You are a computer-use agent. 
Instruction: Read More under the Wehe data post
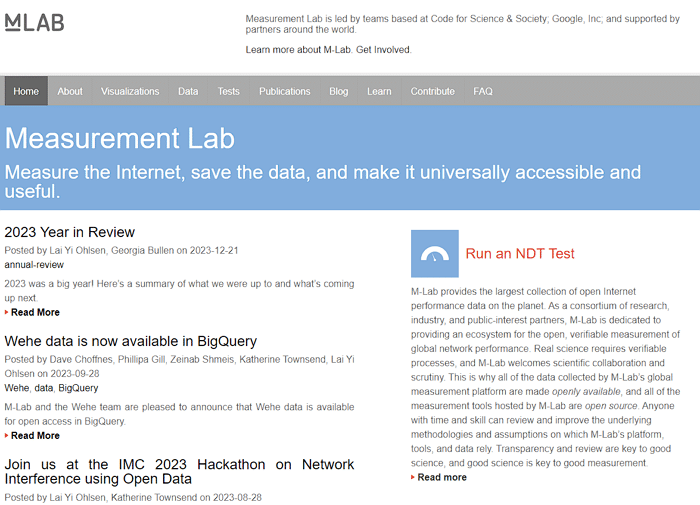(35, 435)
